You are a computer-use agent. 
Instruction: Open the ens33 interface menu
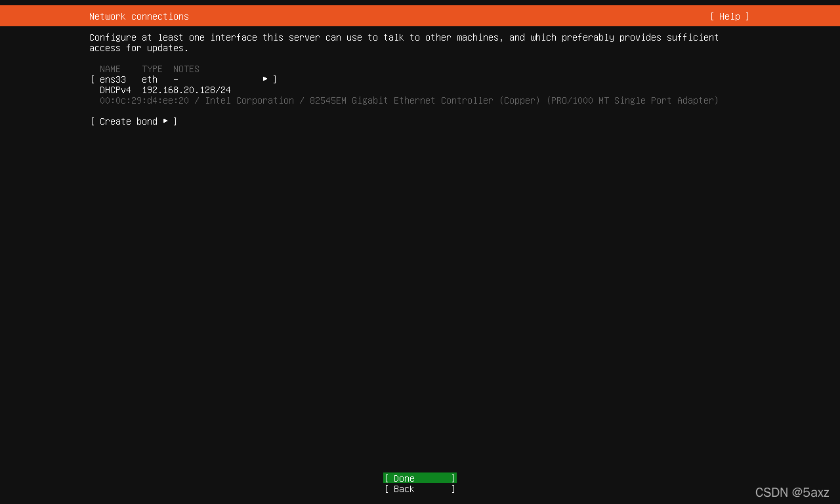tap(184, 79)
